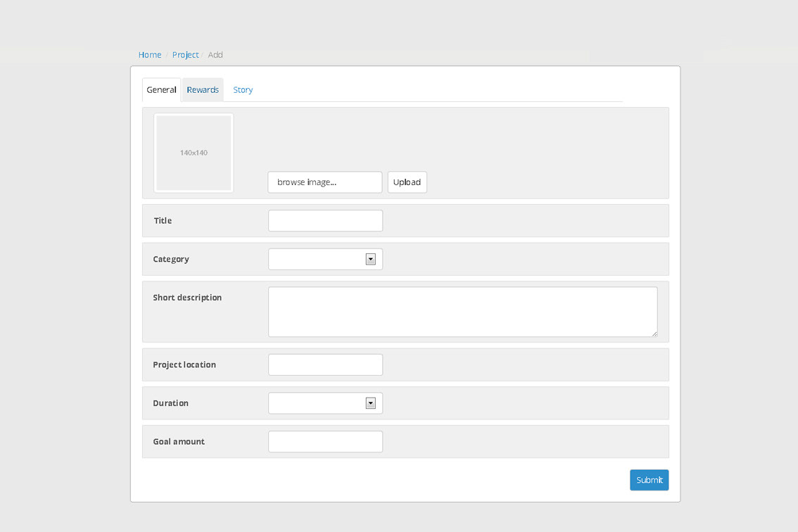The width and height of the screenshot is (798, 532).
Task: Click the 140x140 image placeholder thumbnail
Action: 194,153
